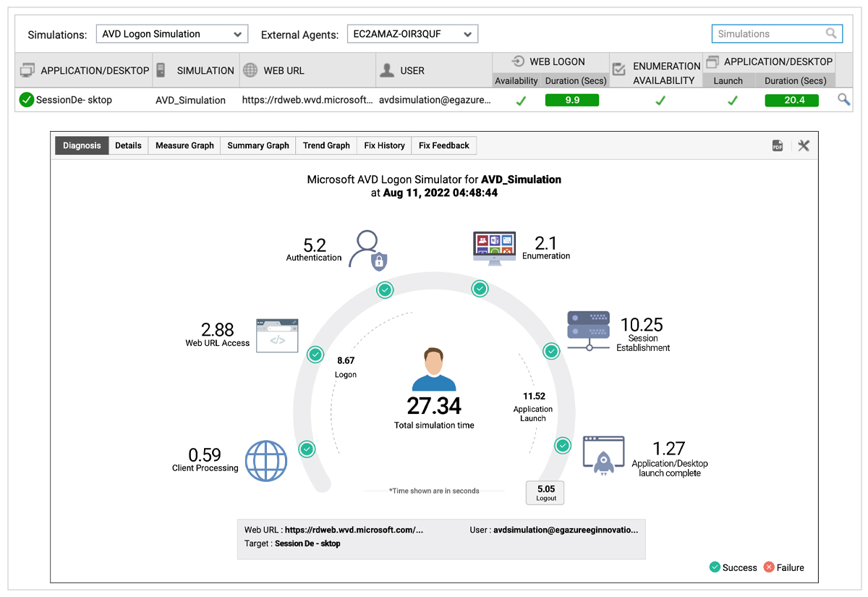The height and width of the screenshot is (597, 868).
Task: Click the 8.67 Logon value
Action: [x=346, y=360]
